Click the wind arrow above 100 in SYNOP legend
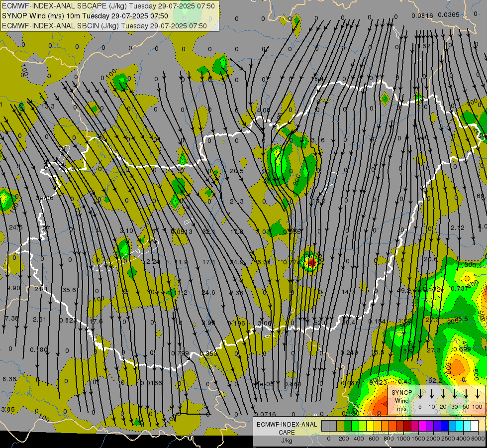Image resolution: width=487 pixels, height=448 pixels. pyautogui.click(x=478, y=393)
